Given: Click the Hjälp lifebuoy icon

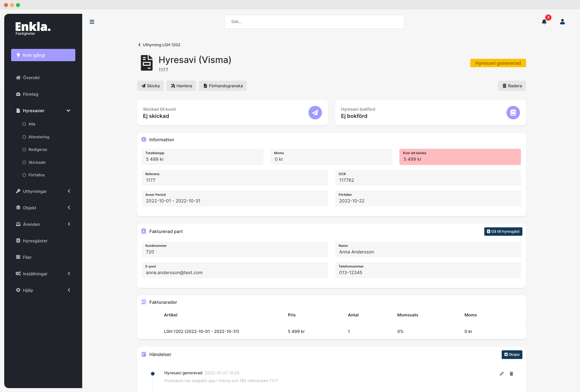Looking at the screenshot, I should (18, 290).
